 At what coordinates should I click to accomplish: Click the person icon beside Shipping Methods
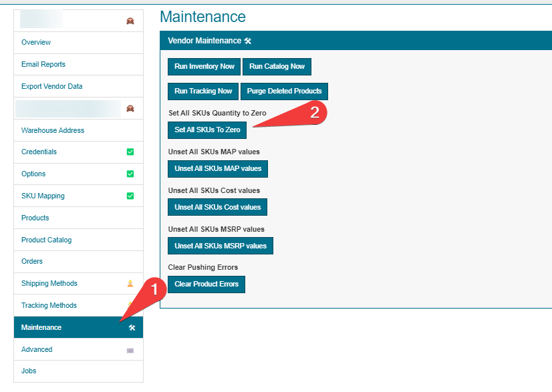pyautogui.click(x=130, y=283)
